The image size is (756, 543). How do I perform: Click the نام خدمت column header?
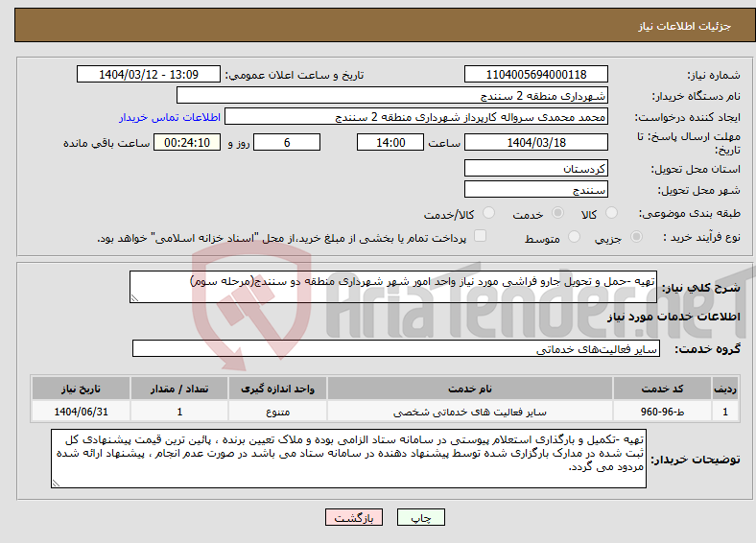pyautogui.click(x=469, y=389)
